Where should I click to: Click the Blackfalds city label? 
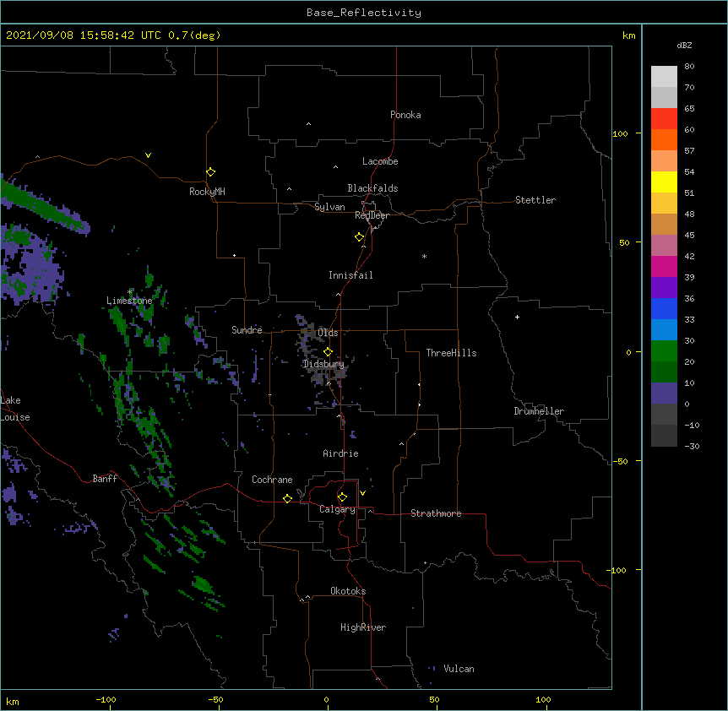[372, 188]
